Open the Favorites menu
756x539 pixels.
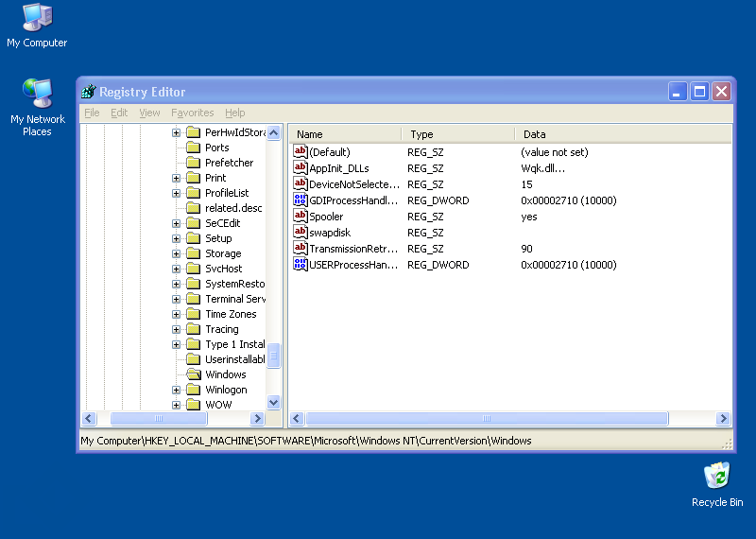coord(193,113)
